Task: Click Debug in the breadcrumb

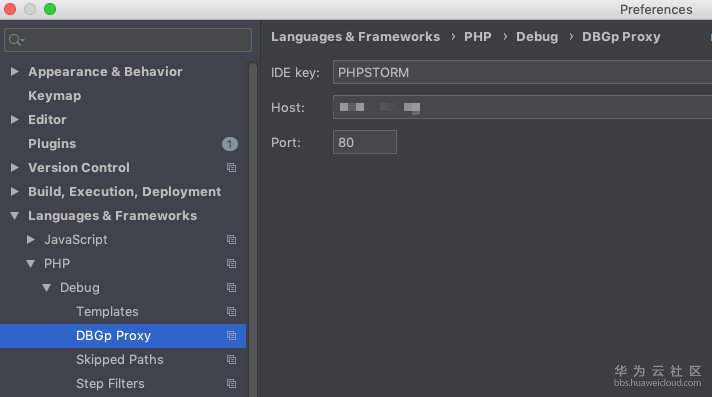Action: [537, 37]
